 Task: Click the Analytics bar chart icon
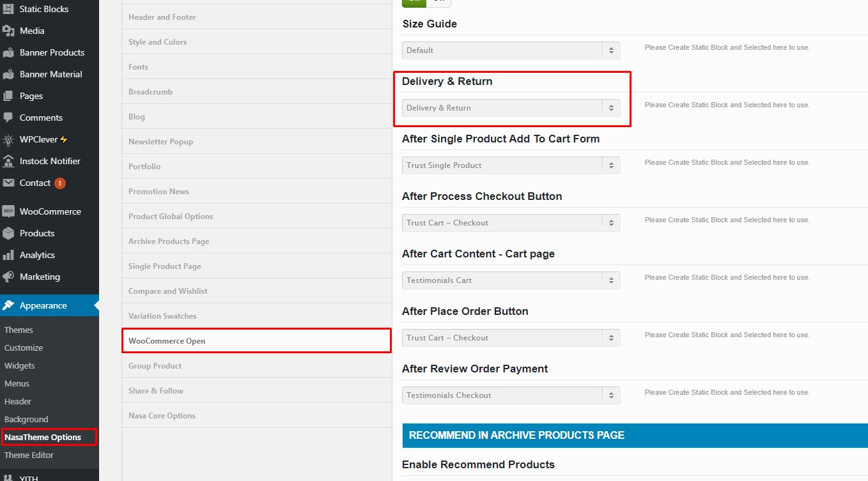point(8,255)
